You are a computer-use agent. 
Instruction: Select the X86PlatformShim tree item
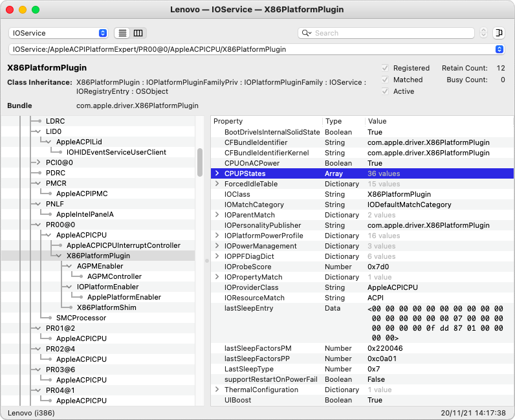point(106,307)
